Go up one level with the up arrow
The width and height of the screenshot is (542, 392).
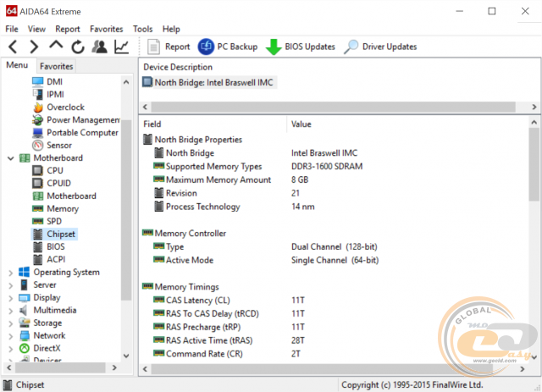(x=56, y=45)
